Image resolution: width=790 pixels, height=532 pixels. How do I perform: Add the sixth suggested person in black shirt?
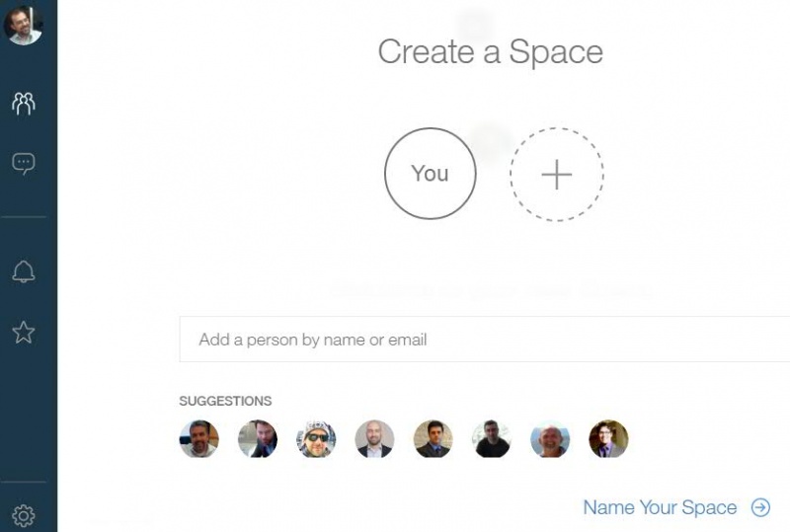coord(492,439)
